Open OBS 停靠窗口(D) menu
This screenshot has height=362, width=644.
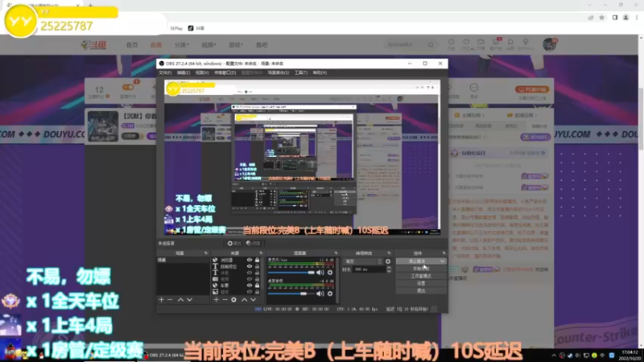225,72
